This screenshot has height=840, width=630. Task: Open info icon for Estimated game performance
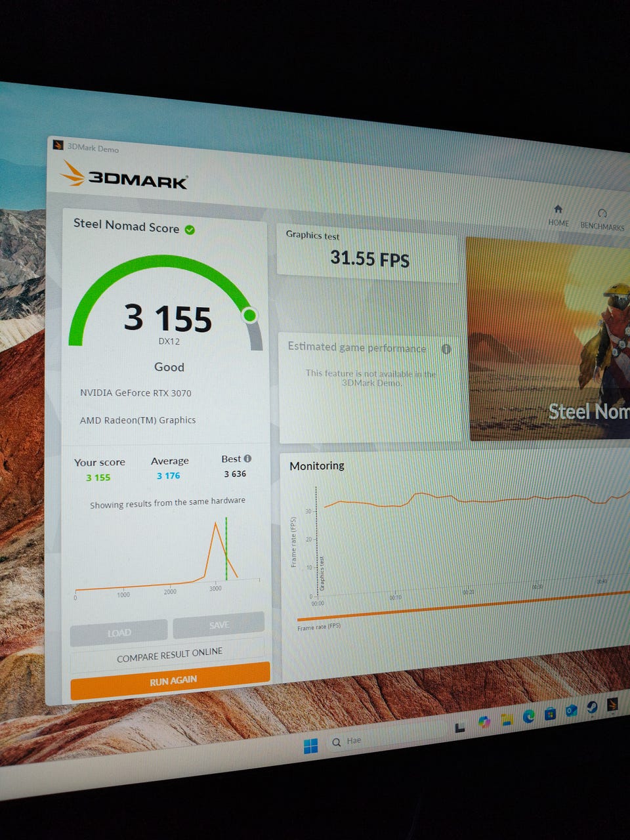click(446, 349)
